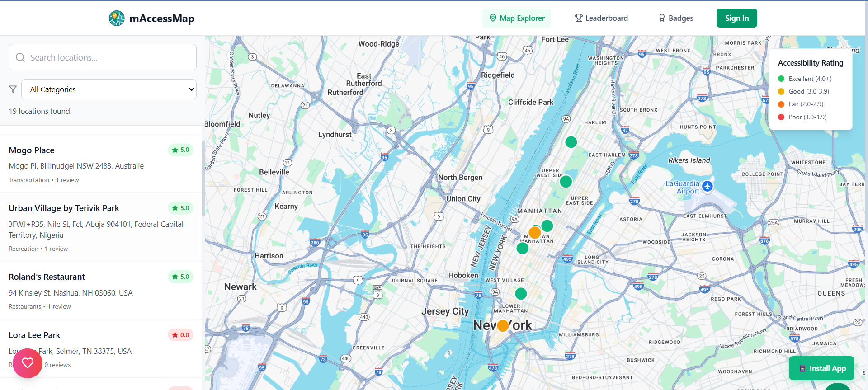Image resolution: width=868 pixels, height=390 pixels.
Task: Click the Fair orange legend swatch
Action: coord(781,104)
